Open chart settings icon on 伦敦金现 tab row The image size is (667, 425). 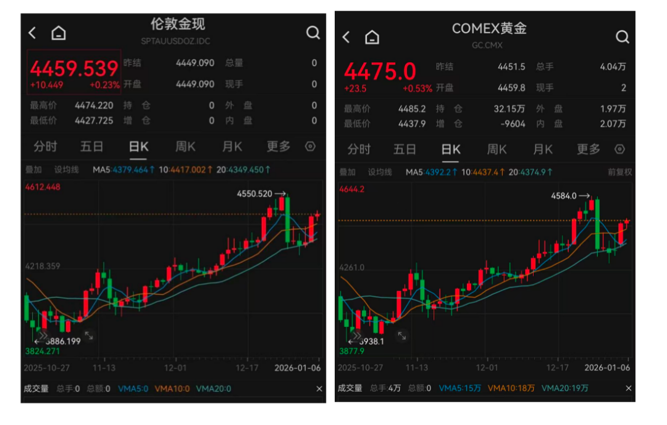tap(310, 146)
